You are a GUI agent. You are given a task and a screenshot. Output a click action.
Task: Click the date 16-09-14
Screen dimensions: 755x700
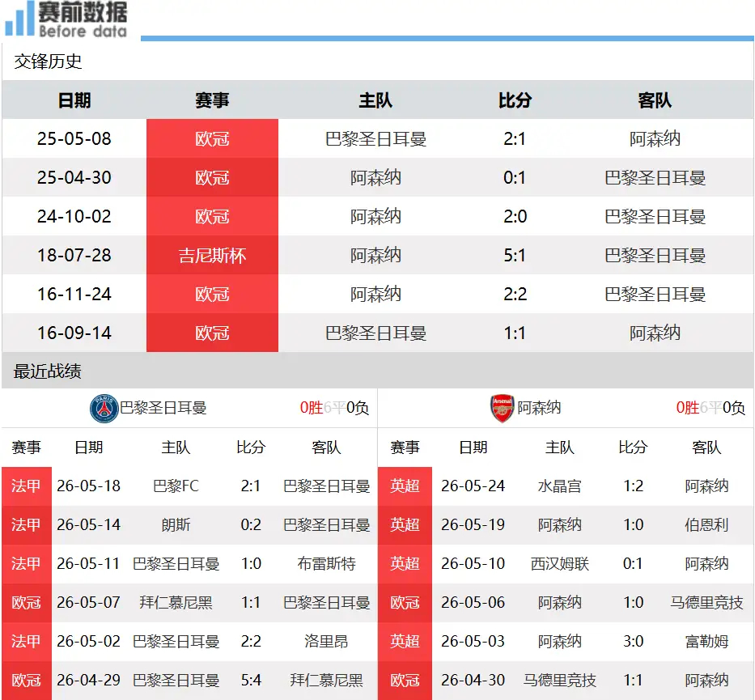coord(74,333)
